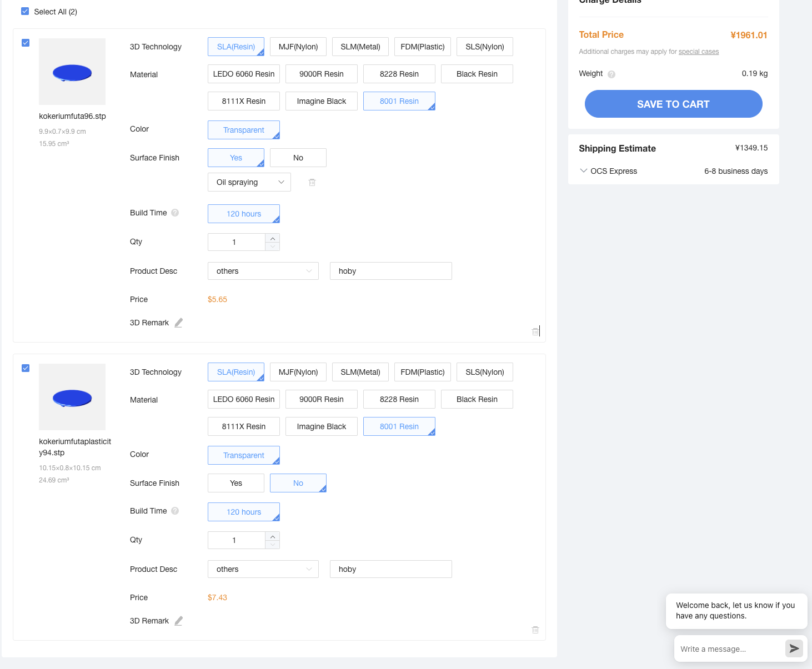Viewport: 812px width, 669px height.
Task: Select 120 hours build time for kokeriumfutaplasticity94.stp
Action: [244, 512]
